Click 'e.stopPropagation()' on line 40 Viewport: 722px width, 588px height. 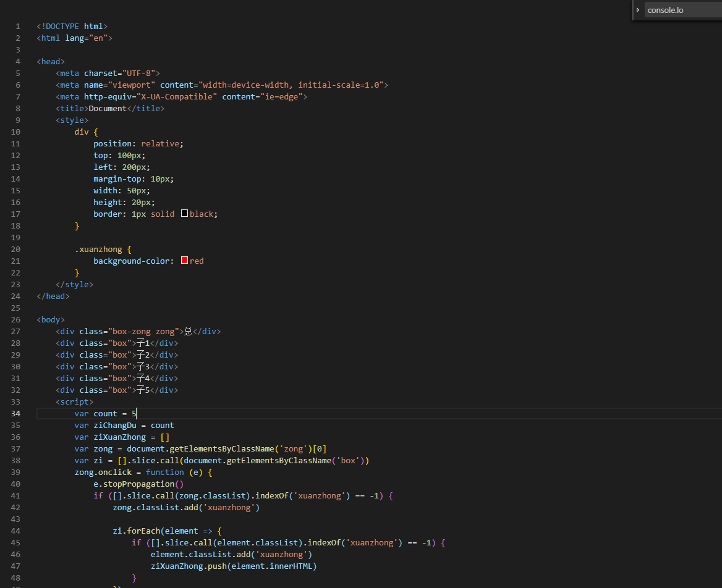coord(138,484)
